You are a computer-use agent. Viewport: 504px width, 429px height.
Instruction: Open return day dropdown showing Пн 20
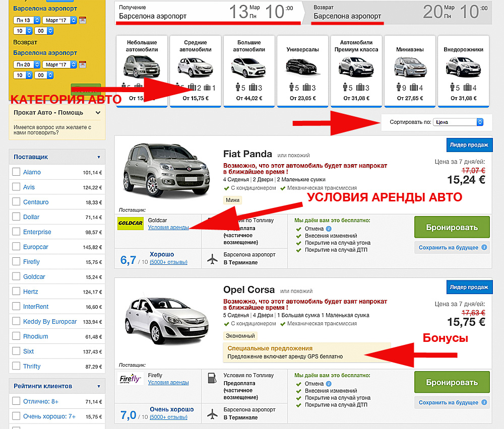click(x=27, y=64)
